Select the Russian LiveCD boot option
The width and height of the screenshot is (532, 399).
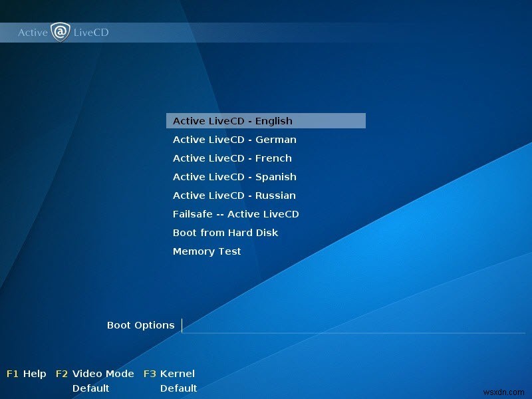pyautogui.click(x=233, y=196)
